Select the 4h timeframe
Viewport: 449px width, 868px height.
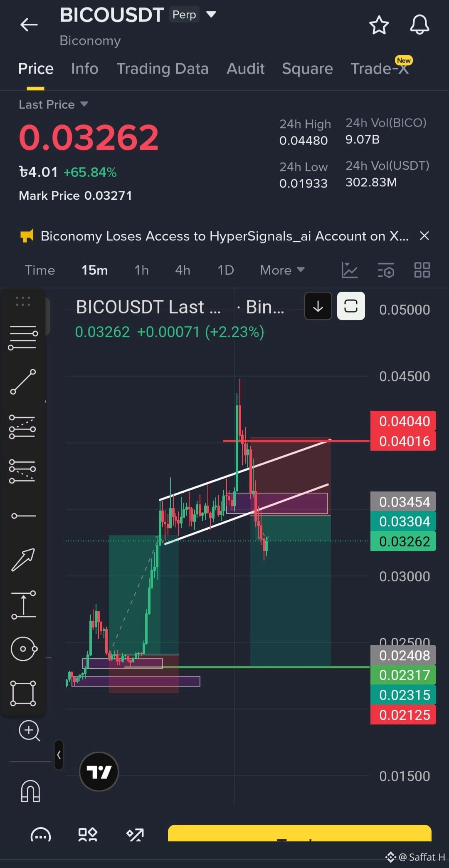tap(183, 270)
